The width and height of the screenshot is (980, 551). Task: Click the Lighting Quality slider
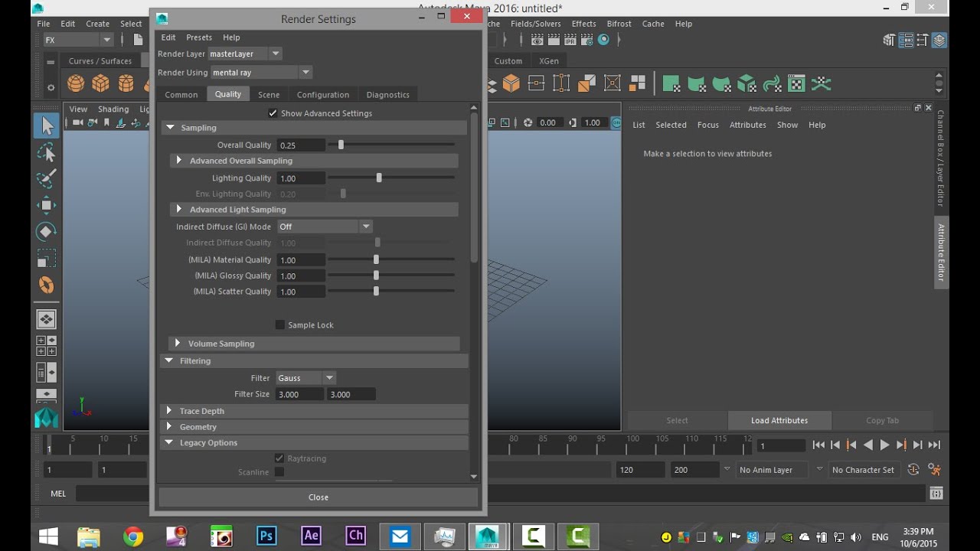click(x=391, y=178)
